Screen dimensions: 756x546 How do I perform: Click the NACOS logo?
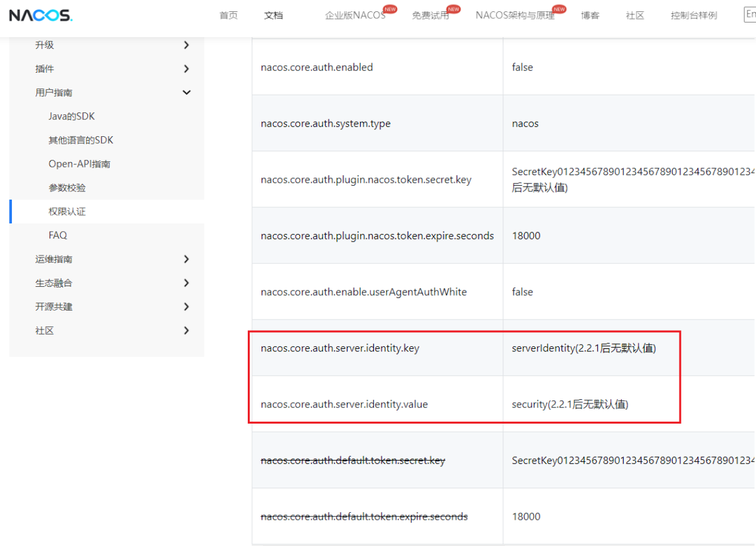[41, 16]
